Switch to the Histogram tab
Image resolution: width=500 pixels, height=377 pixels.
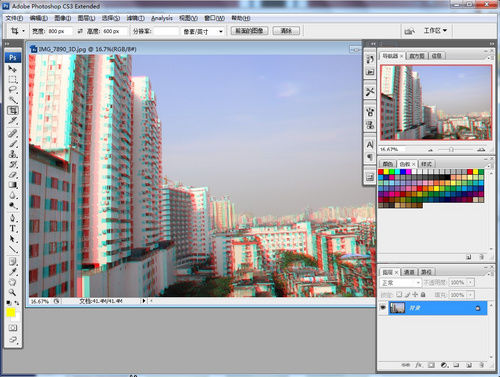[417, 56]
